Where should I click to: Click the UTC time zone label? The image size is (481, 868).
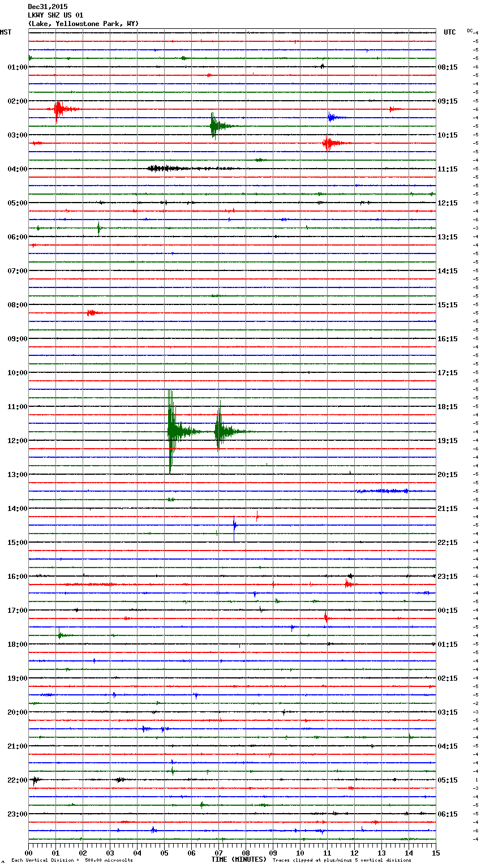click(450, 32)
